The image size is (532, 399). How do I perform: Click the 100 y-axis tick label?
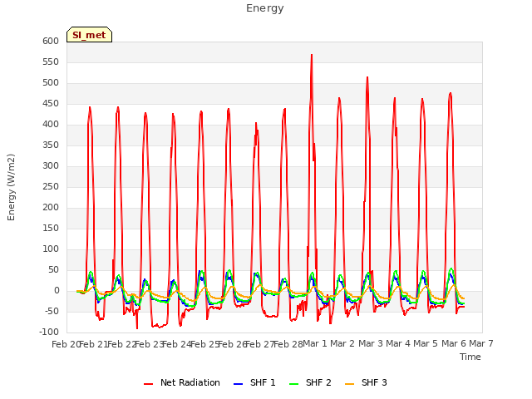tap(51, 249)
